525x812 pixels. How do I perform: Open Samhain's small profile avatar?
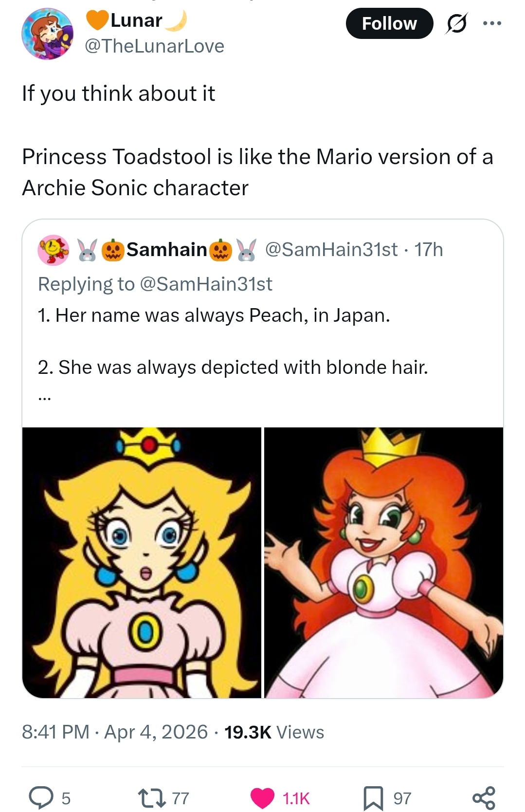(x=54, y=250)
